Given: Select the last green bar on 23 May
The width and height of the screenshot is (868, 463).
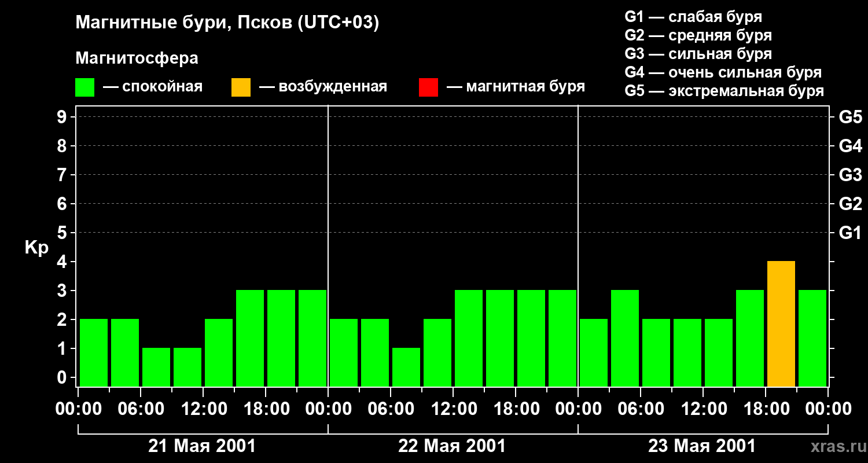Looking at the screenshot, I should tap(812, 339).
